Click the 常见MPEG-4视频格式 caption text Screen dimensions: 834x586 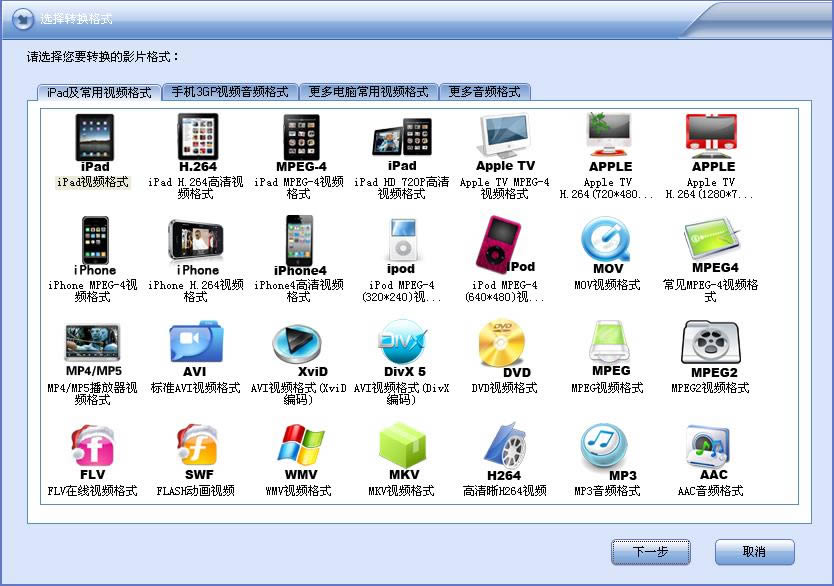(711, 291)
